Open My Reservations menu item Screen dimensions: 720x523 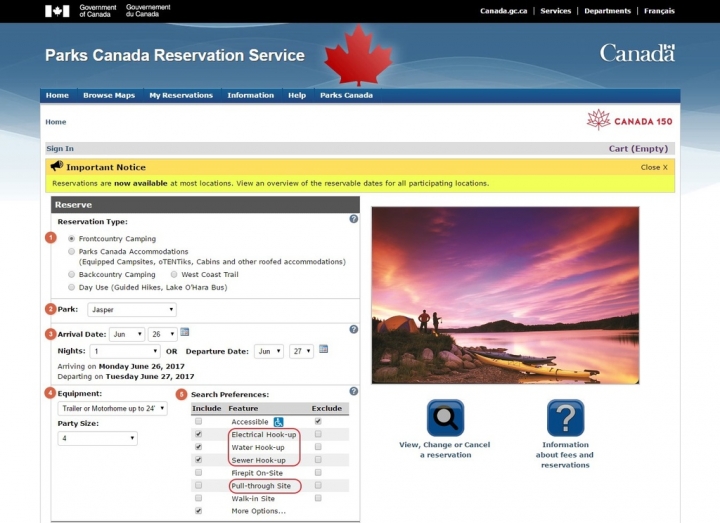181,96
